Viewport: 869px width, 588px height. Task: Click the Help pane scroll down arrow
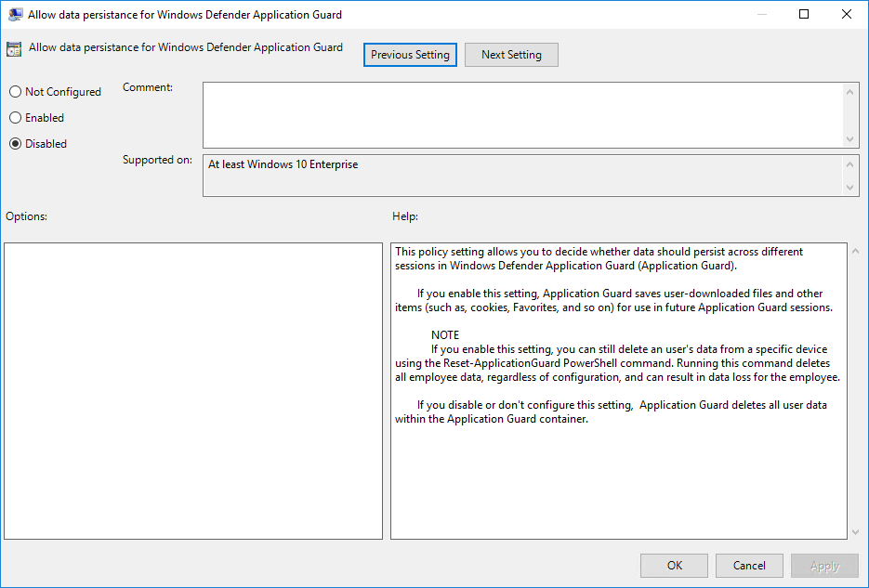click(855, 531)
